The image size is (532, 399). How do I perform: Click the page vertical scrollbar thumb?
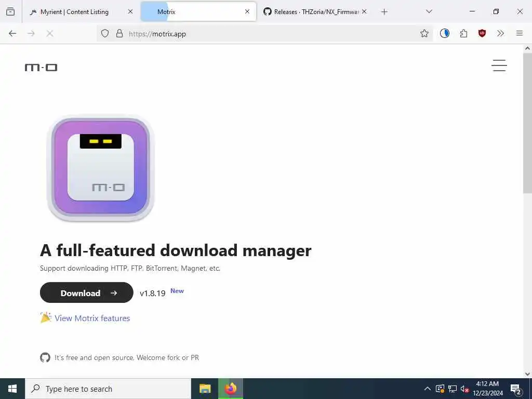(527, 123)
